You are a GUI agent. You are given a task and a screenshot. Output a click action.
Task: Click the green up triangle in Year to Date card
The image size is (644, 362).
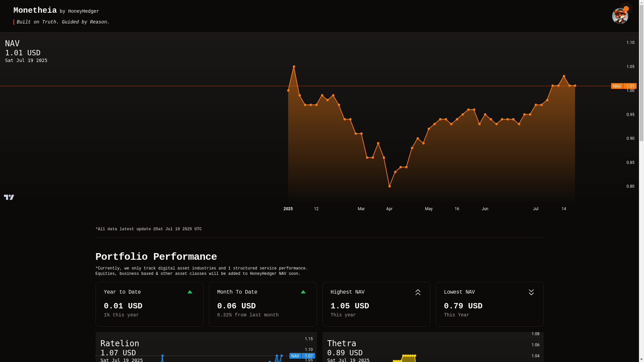190,292
